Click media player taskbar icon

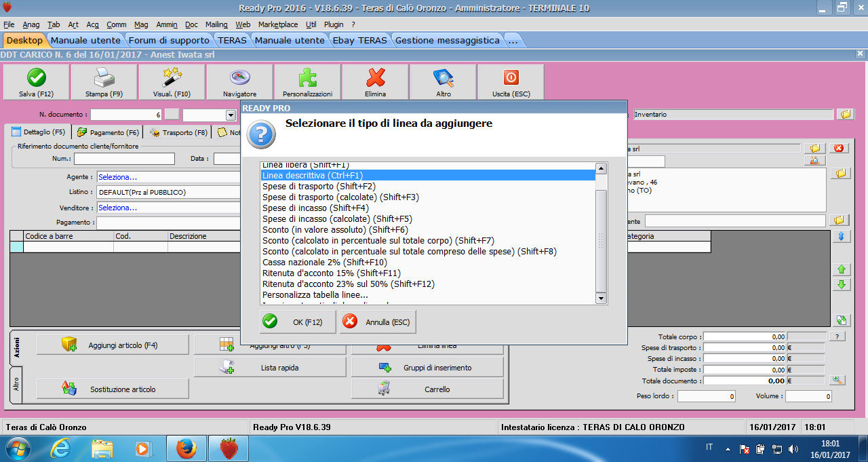pos(143,448)
